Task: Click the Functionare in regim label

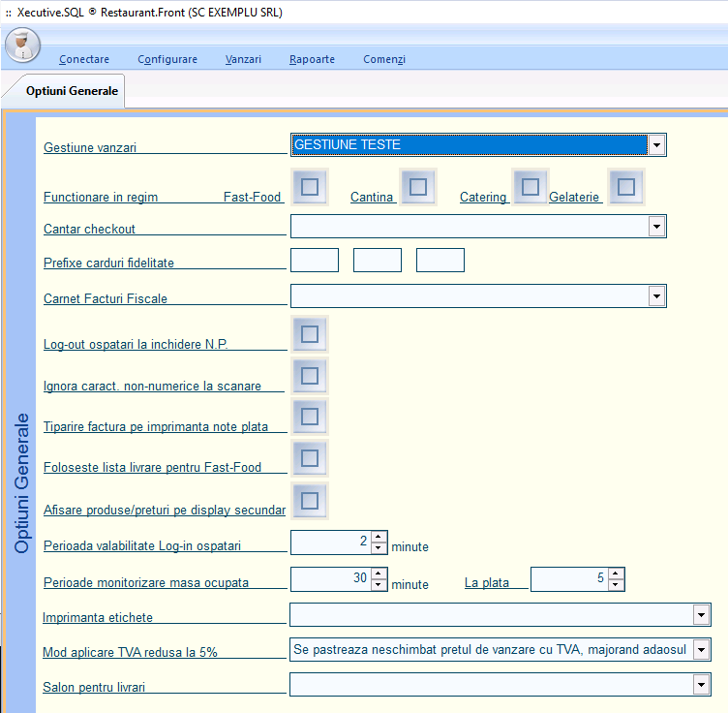Action: point(101,197)
